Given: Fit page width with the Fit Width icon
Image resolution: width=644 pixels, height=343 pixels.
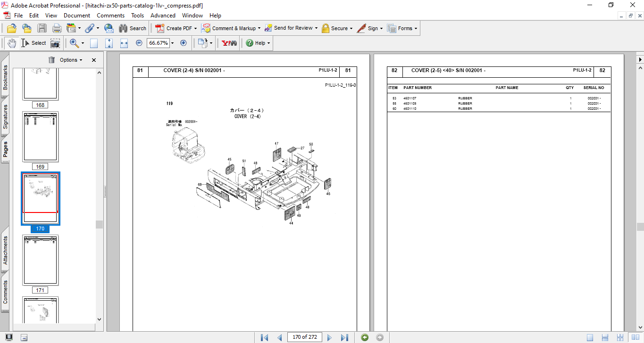Looking at the screenshot, I should (x=124, y=43).
